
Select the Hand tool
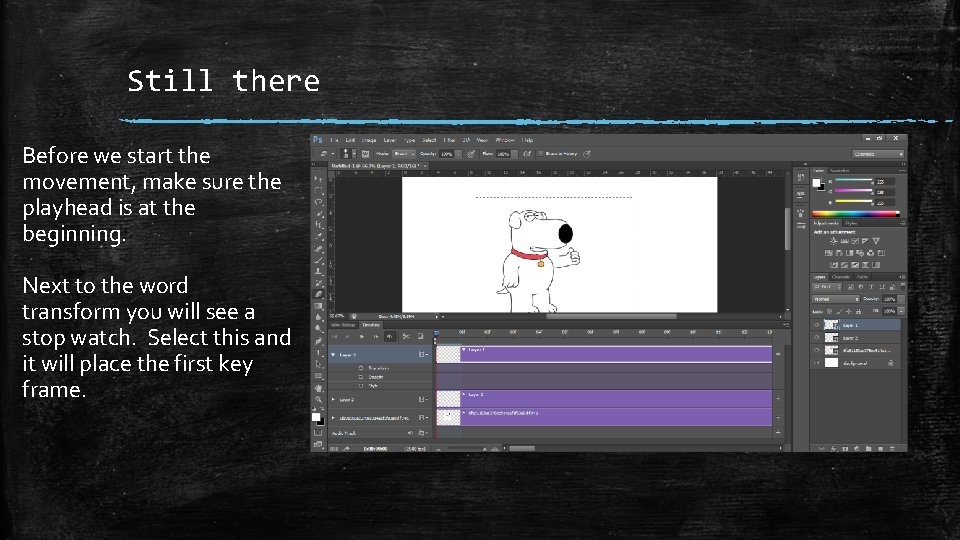(319, 389)
